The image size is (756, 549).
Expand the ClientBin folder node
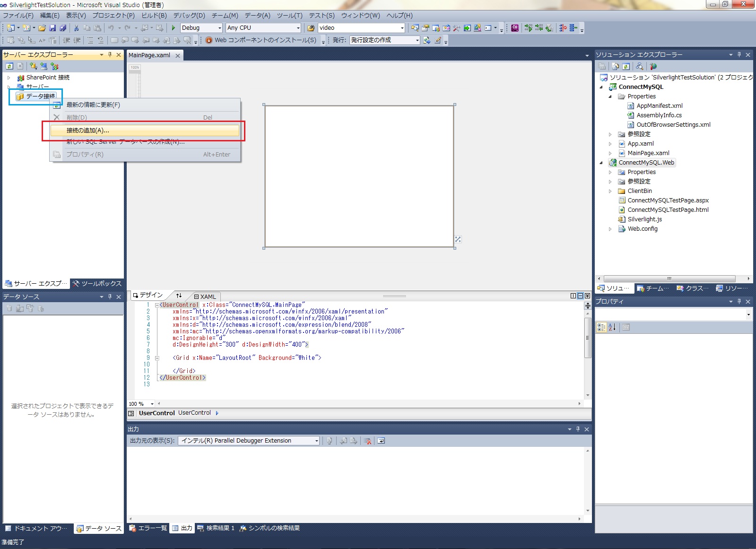tap(610, 191)
